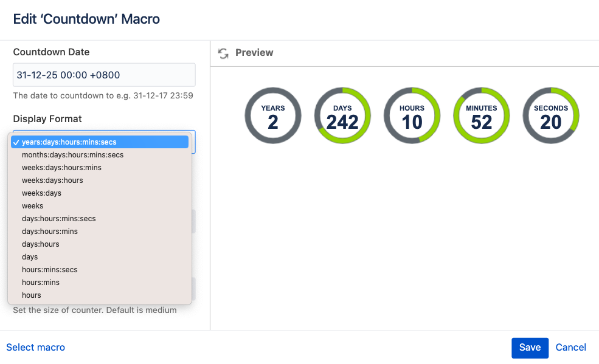The height and width of the screenshot is (364, 599).
Task: Pick the weeks:days:hours option
Action: (52, 180)
